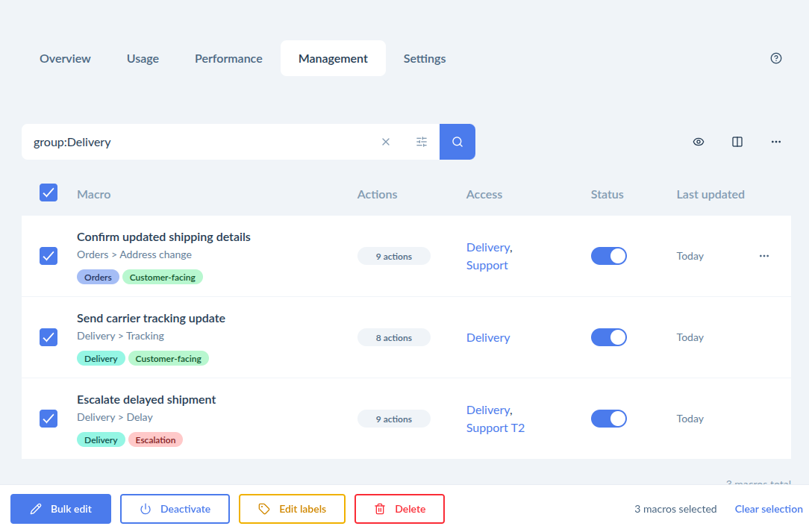This screenshot has height=532, width=809.
Task: Click the 9 actions badge for Confirm macro
Action: coord(393,257)
